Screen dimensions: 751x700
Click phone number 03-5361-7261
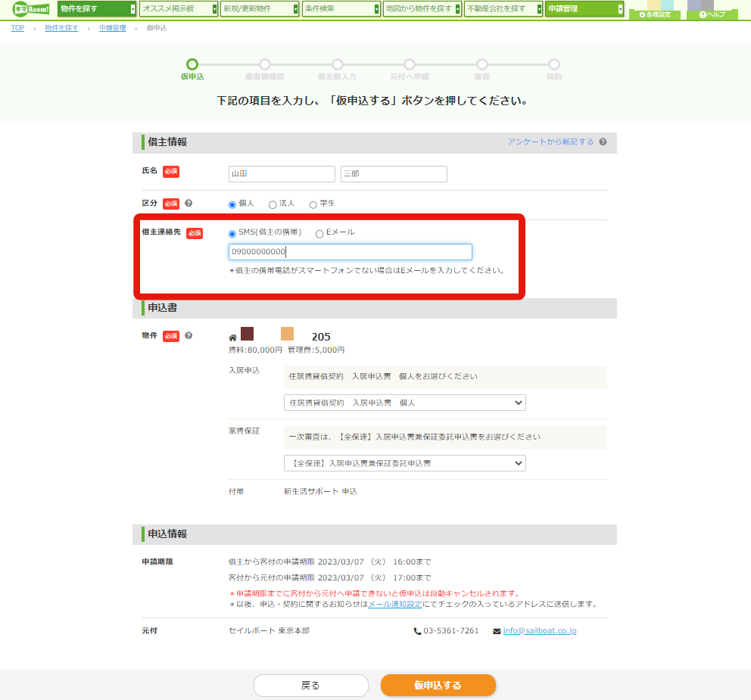click(450, 630)
